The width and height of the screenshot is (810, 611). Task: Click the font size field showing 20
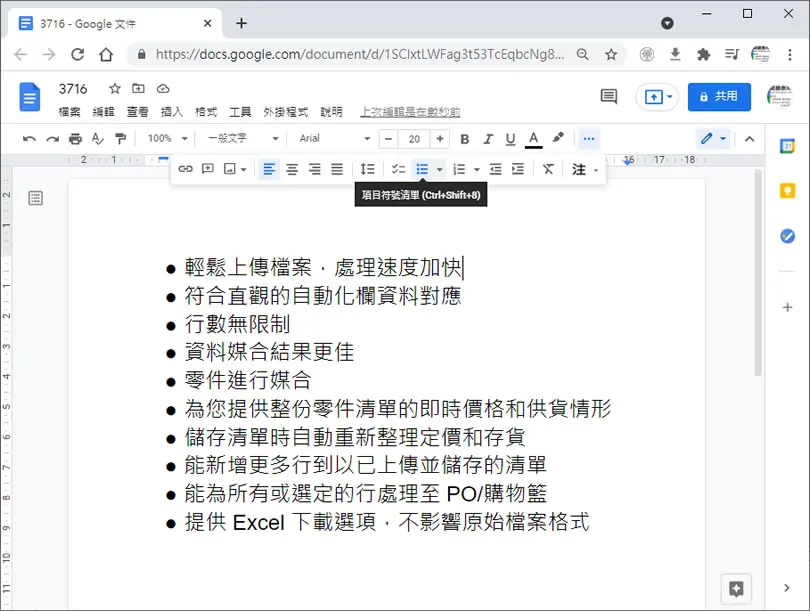click(414, 138)
